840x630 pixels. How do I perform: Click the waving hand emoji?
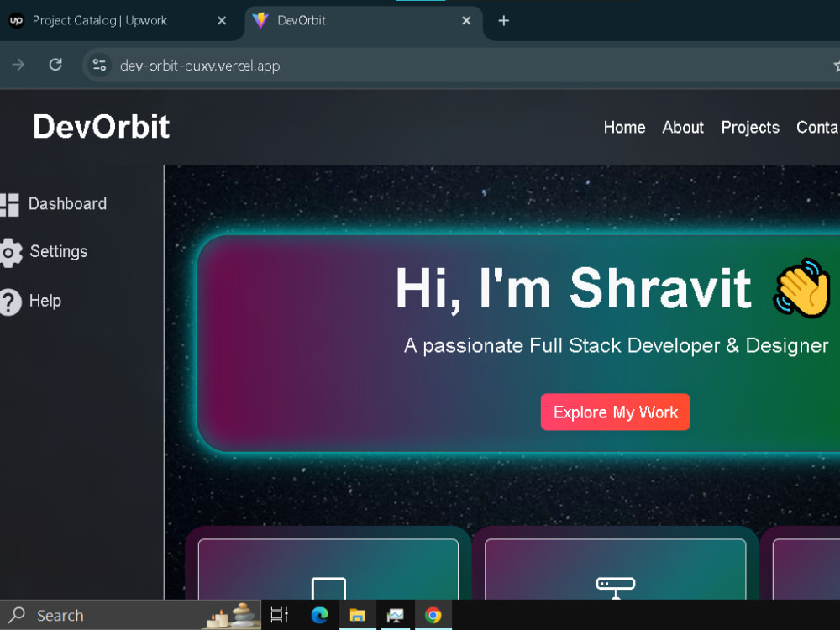801,288
